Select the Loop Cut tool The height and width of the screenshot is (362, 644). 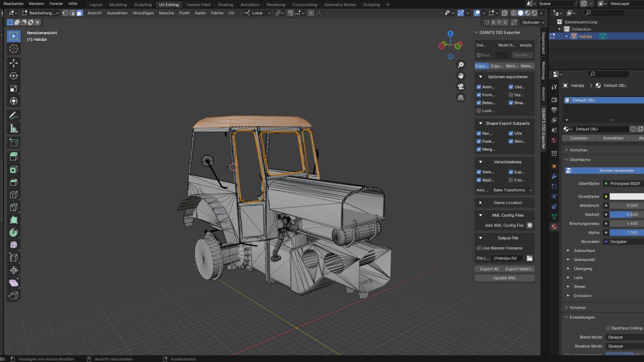[14, 195]
